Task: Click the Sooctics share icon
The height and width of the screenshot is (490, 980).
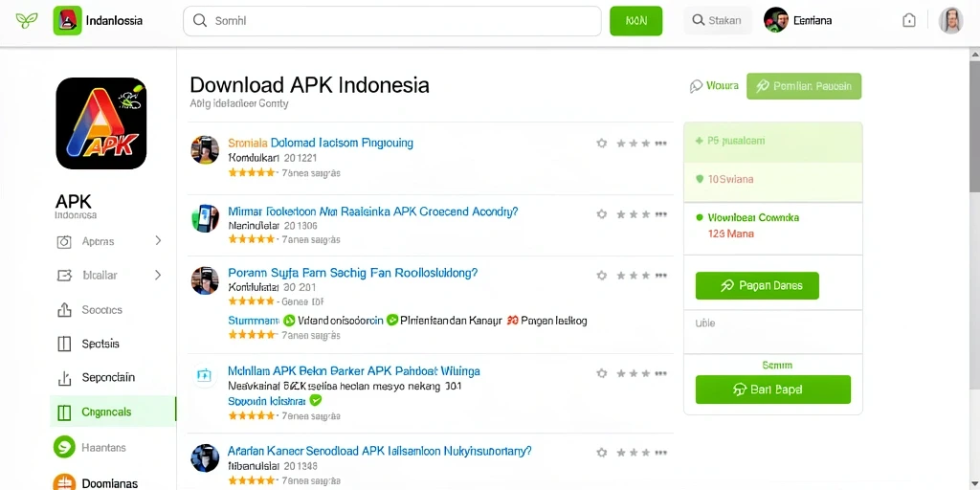Action: tap(64, 309)
